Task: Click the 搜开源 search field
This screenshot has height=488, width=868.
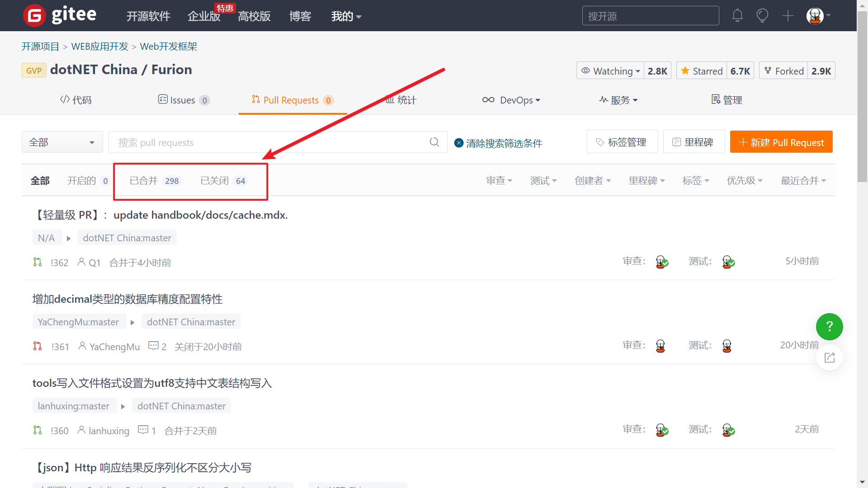Action: pyautogui.click(x=651, y=16)
